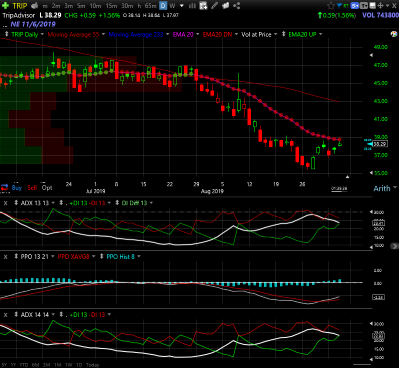The image size is (399, 368).
Task: Click the blue S+ icon
Action: pyautogui.click(x=355, y=6)
